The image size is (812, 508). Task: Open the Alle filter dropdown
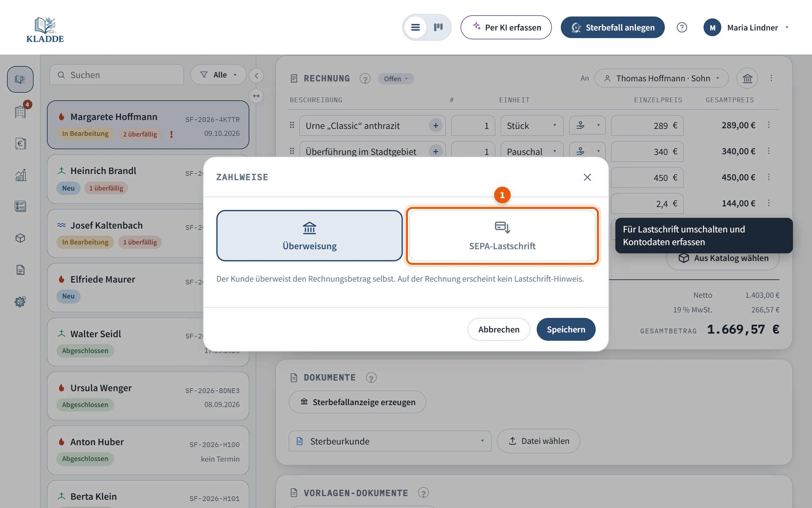click(x=218, y=75)
